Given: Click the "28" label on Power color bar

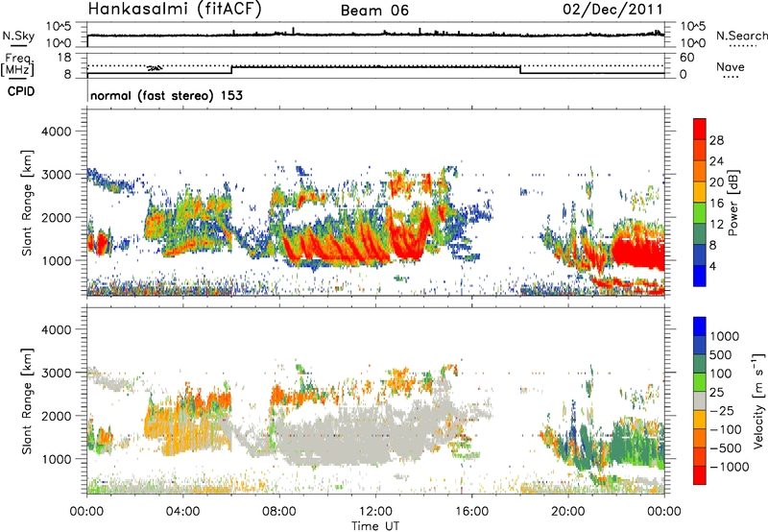Looking at the screenshot, I should click(716, 140).
